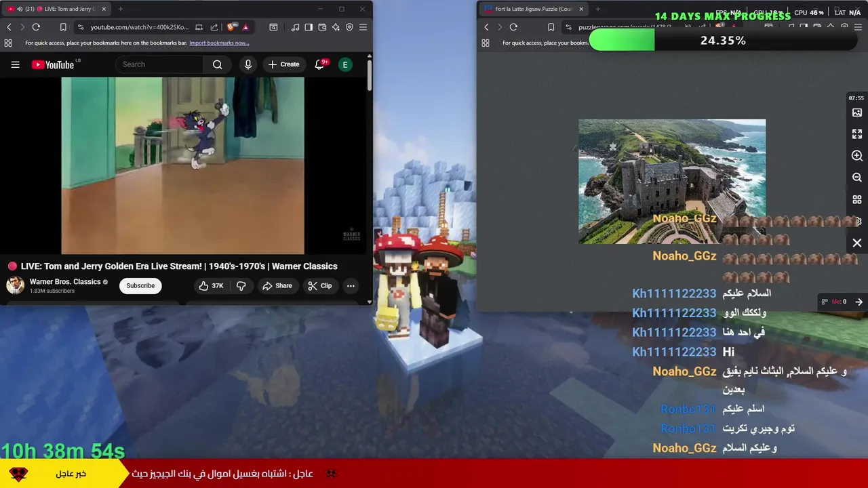Subscribe to Warner Bros. Classics

(140, 286)
